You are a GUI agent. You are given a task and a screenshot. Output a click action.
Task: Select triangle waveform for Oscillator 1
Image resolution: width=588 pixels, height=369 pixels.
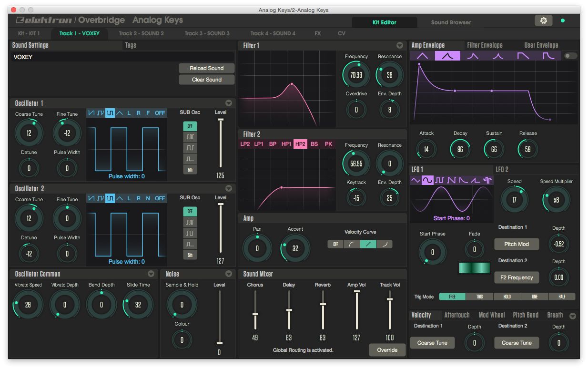coord(120,113)
